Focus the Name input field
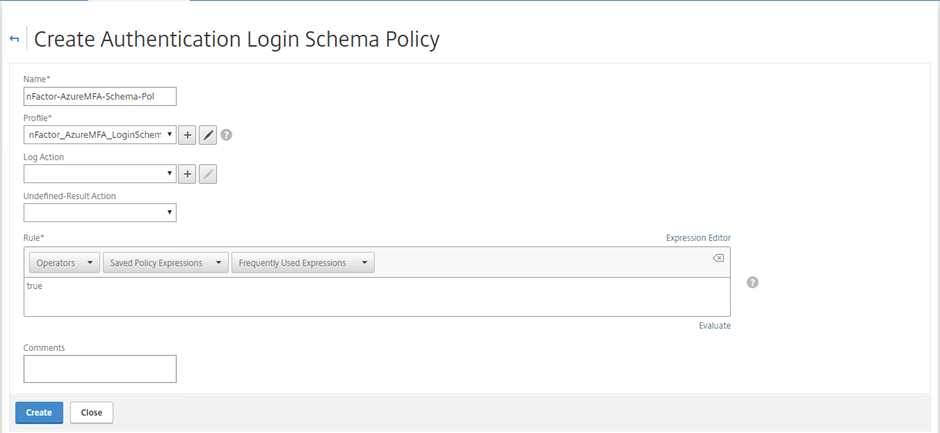940x433 pixels. (100, 97)
